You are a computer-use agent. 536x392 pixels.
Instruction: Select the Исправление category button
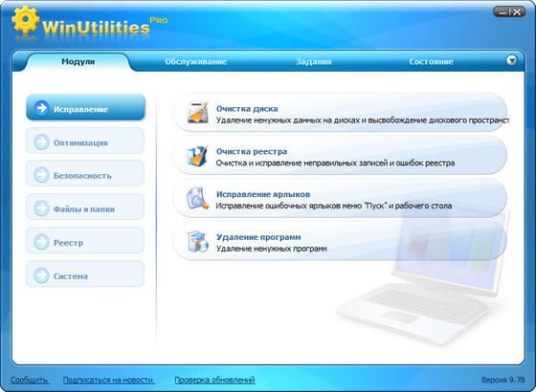pos(85,107)
